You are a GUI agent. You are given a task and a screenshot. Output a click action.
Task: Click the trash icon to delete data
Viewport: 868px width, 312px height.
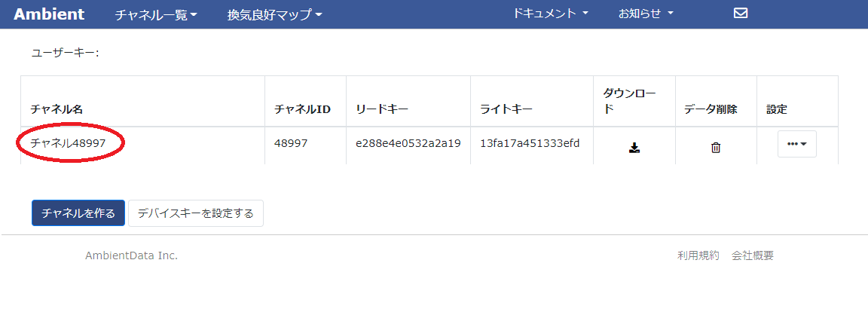[x=716, y=148]
